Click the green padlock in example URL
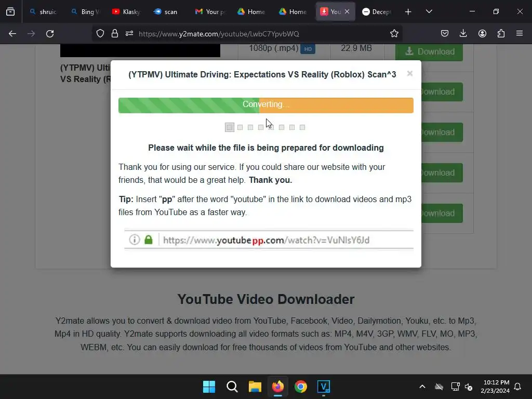This screenshot has height=399, width=532. click(149, 240)
